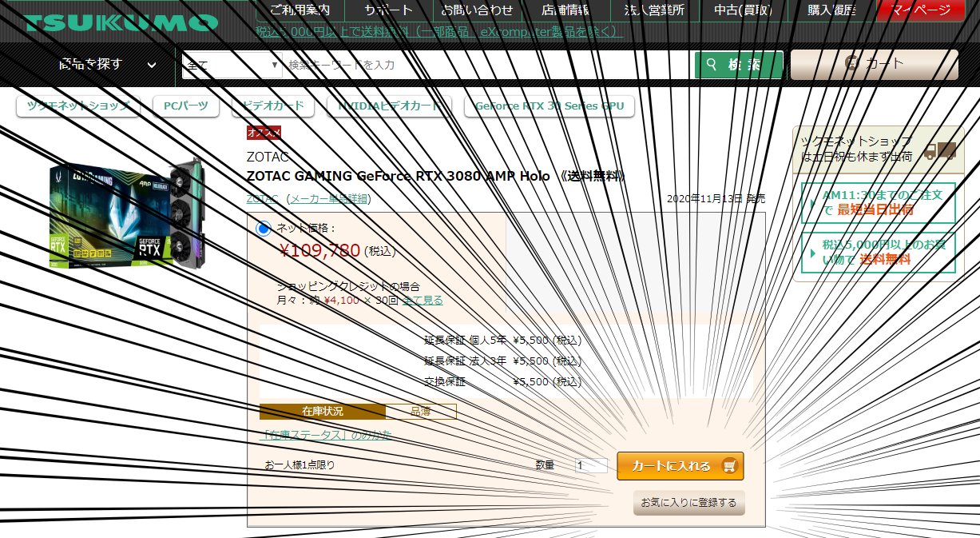Screen dimensions: 980x538
Task: Select the ネット価格 radio button
Action: coord(264,229)
